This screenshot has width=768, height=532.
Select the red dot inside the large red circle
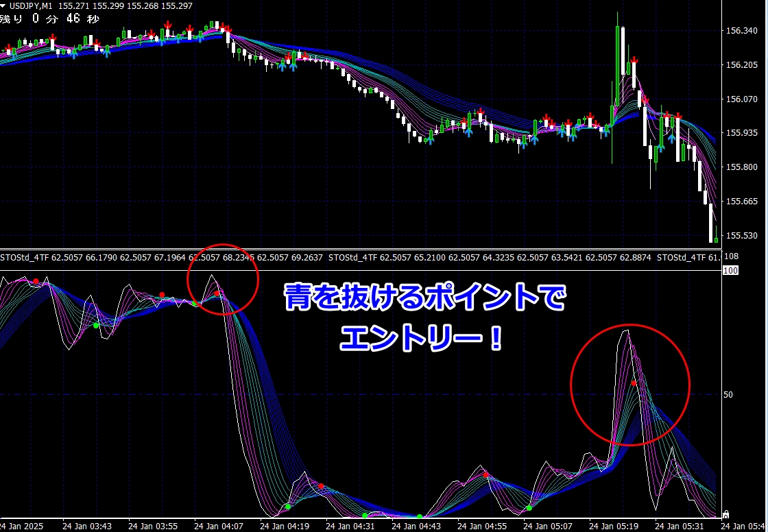tap(634, 383)
